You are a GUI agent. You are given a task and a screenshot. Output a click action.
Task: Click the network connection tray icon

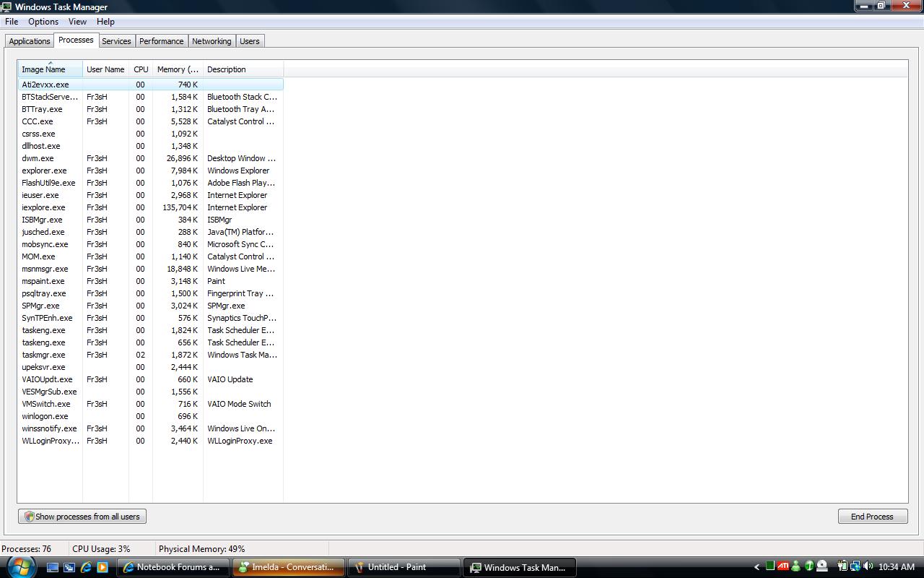[855, 566]
